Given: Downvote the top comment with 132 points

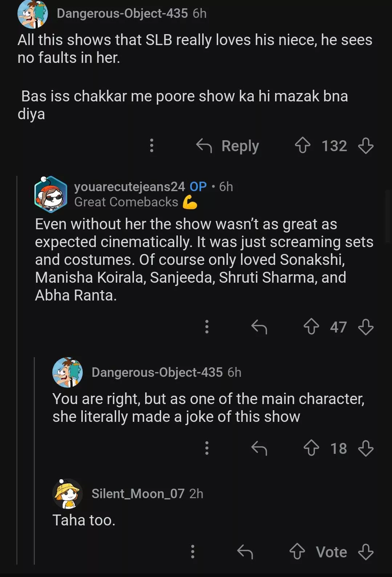Looking at the screenshot, I should pyautogui.click(x=366, y=146).
